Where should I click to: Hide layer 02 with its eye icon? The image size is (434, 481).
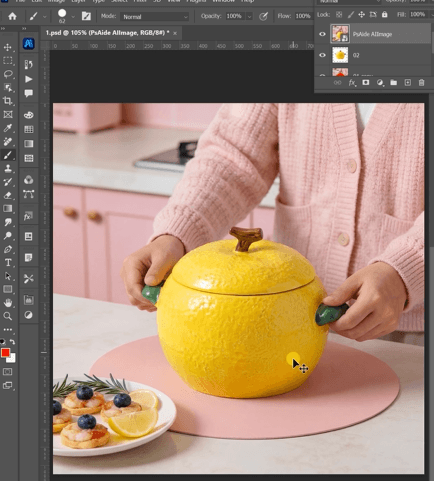click(x=322, y=55)
